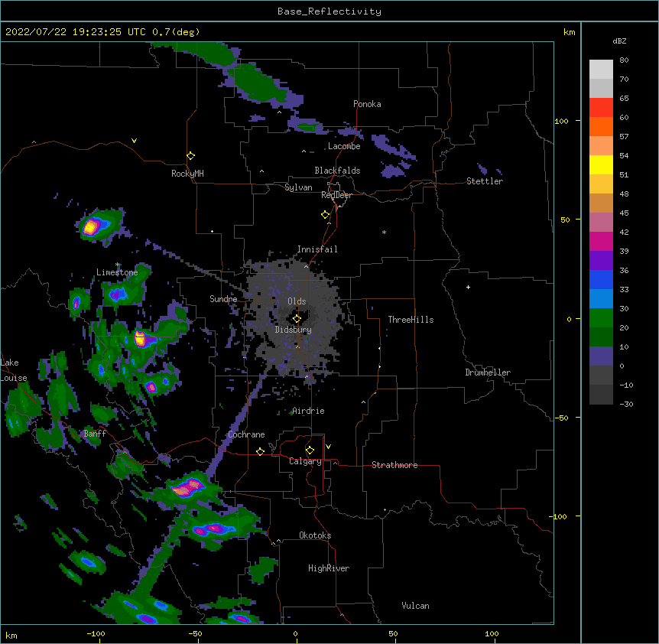Click the RockyMH label
The width and height of the screenshot is (659, 644).
(x=187, y=174)
